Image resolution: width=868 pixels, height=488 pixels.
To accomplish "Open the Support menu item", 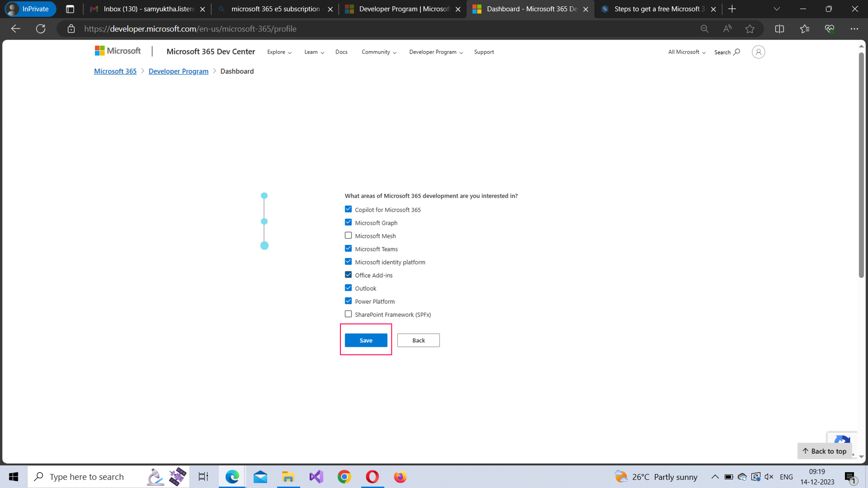I will point(484,52).
